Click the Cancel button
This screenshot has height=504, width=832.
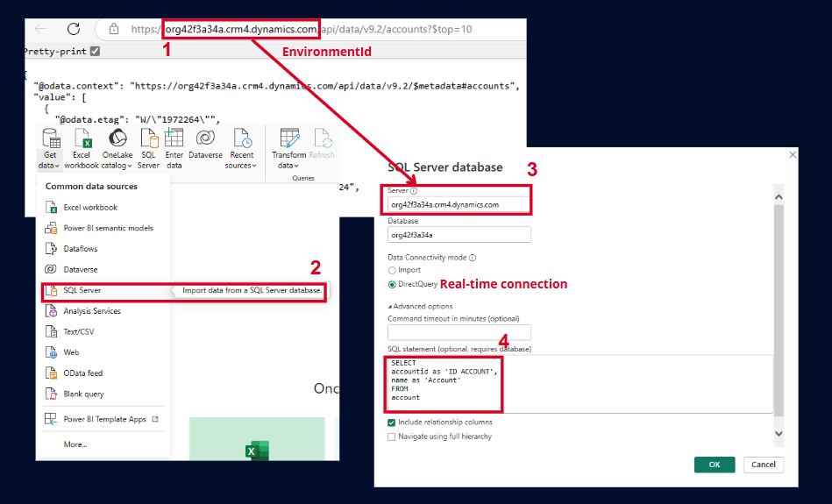[x=763, y=465]
